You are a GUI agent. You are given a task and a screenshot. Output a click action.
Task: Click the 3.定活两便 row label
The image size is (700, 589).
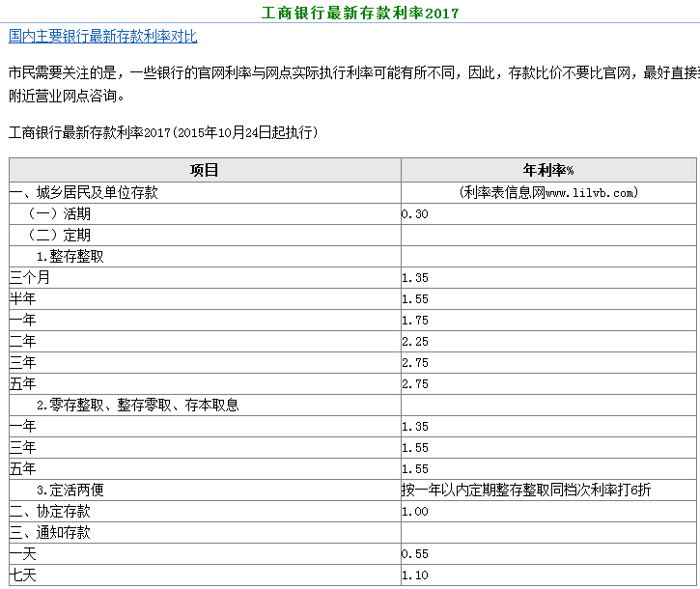pyautogui.click(x=70, y=490)
